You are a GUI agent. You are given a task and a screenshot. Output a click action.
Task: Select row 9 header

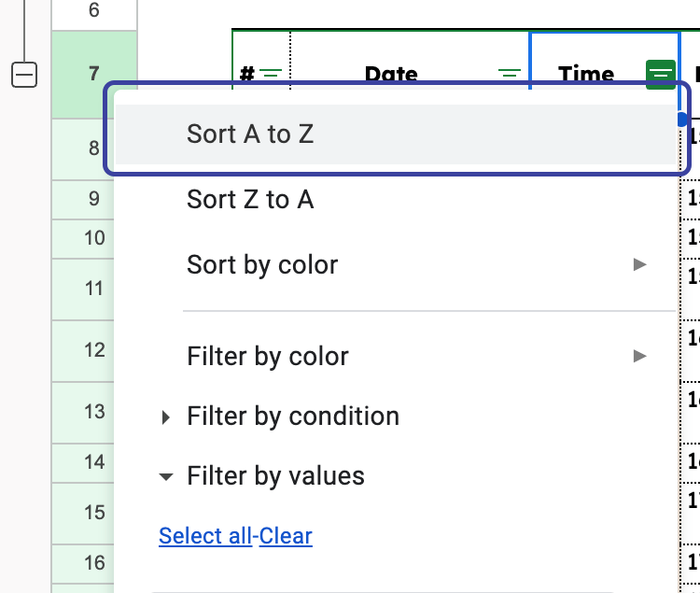[x=93, y=199]
